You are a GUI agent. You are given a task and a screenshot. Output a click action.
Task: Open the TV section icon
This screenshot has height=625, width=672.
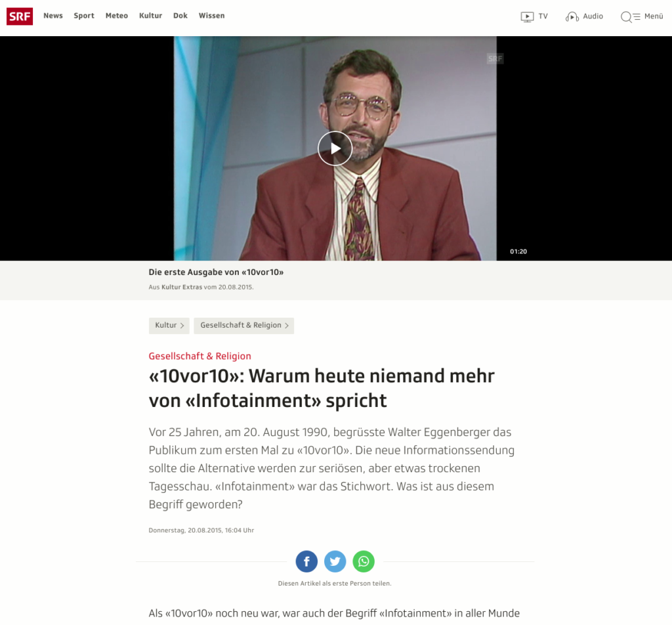[x=528, y=16]
